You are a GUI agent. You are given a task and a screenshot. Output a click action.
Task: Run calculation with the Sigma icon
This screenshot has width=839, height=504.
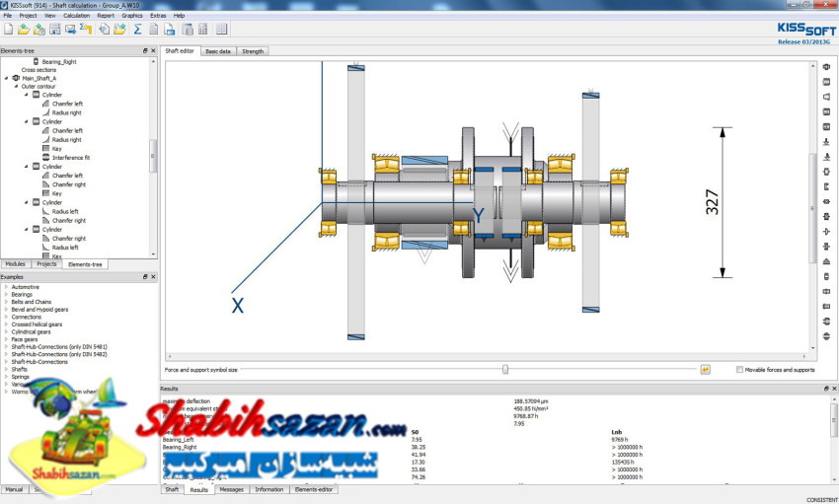[137, 29]
